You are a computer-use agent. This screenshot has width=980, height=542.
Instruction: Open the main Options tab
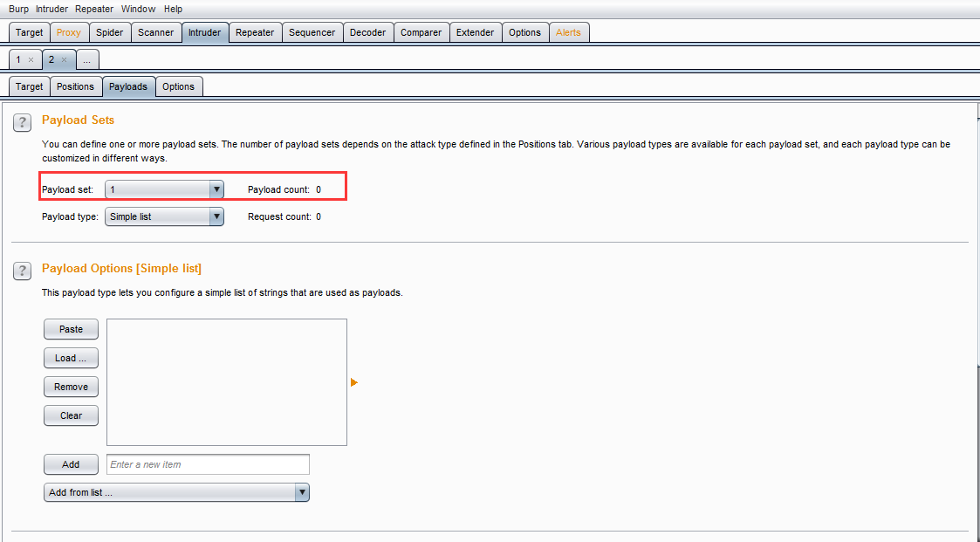(525, 32)
